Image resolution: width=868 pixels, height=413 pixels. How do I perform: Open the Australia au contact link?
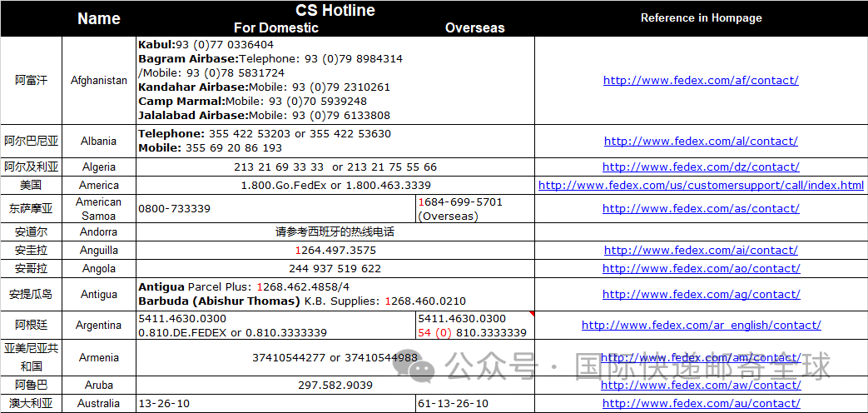701,404
